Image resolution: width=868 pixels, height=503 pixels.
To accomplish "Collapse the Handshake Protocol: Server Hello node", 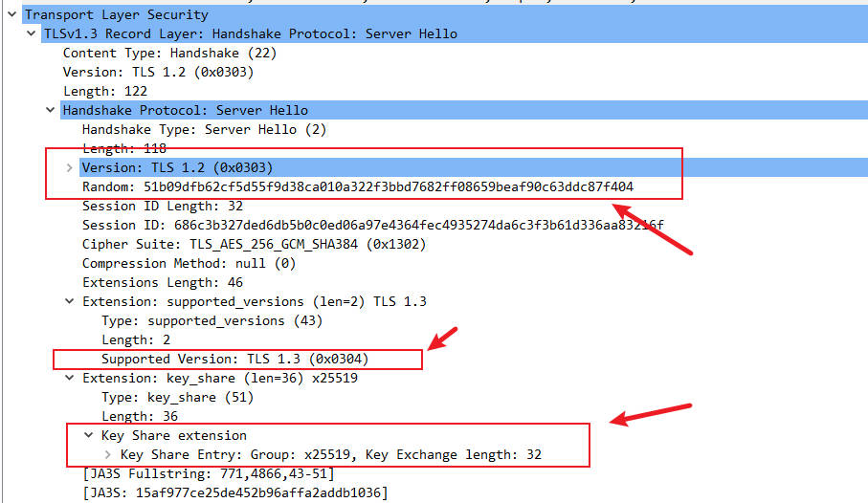I will 51,110.
